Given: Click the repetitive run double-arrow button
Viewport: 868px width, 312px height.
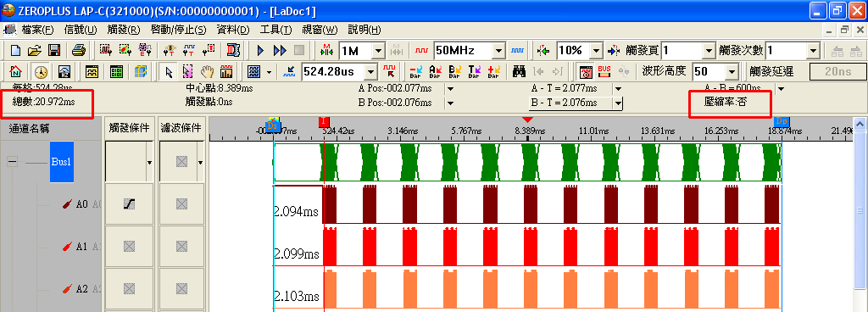Looking at the screenshot, I should click(280, 51).
